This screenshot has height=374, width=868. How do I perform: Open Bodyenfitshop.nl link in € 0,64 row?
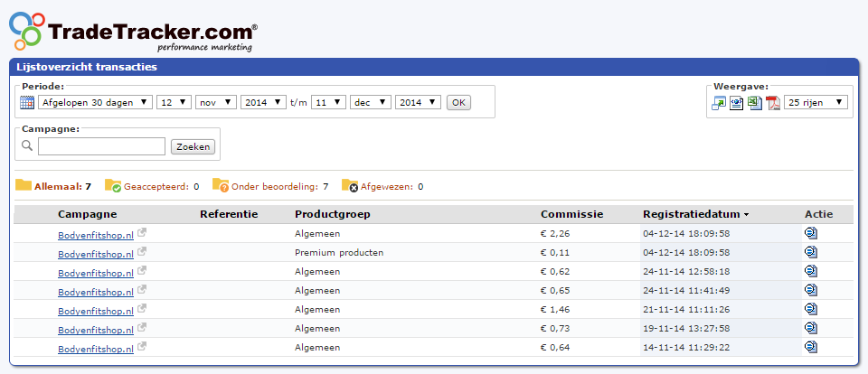tap(96, 349)
